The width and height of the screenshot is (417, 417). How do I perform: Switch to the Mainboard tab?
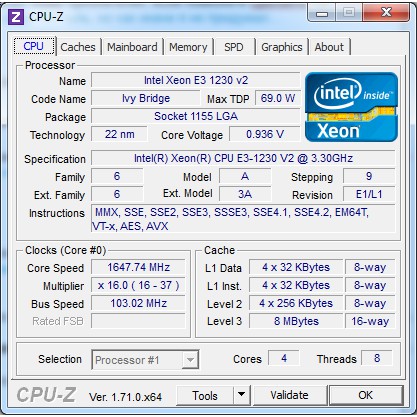coord(132,47)
